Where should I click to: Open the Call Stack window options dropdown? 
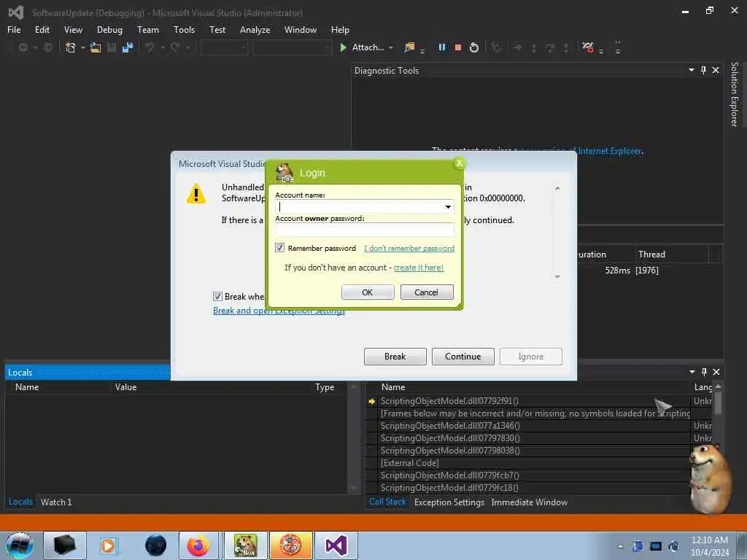692,372
